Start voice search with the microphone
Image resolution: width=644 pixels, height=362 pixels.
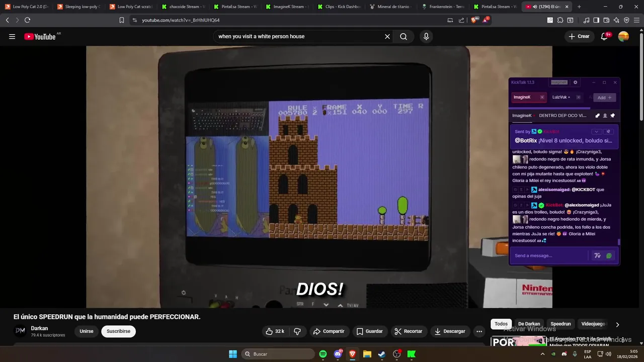426,36
